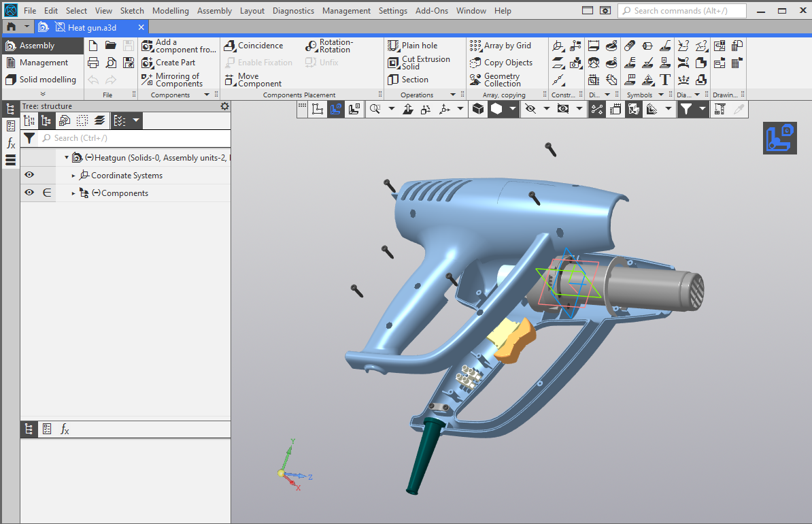Click the printer icon in File group
This screenshot has width=812, height=524.
pyautogui.click(x=93, y=63)
